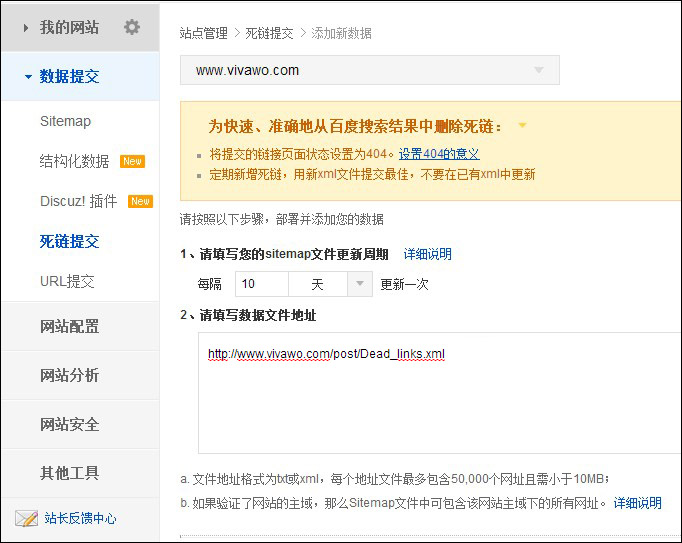Viewport: 682px width, 543px height.
Task: Select the 死链提交 menu item
Action: coord(70,241)
